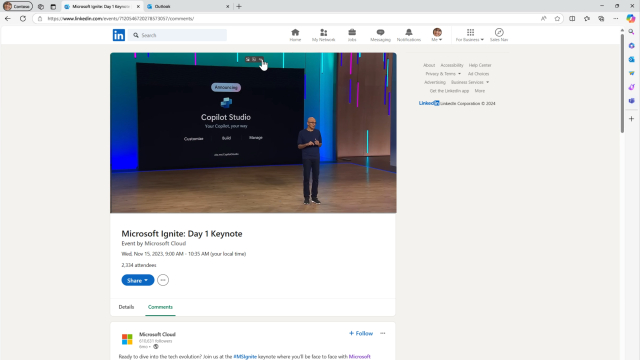Expand the Share button dropdown

138,280
